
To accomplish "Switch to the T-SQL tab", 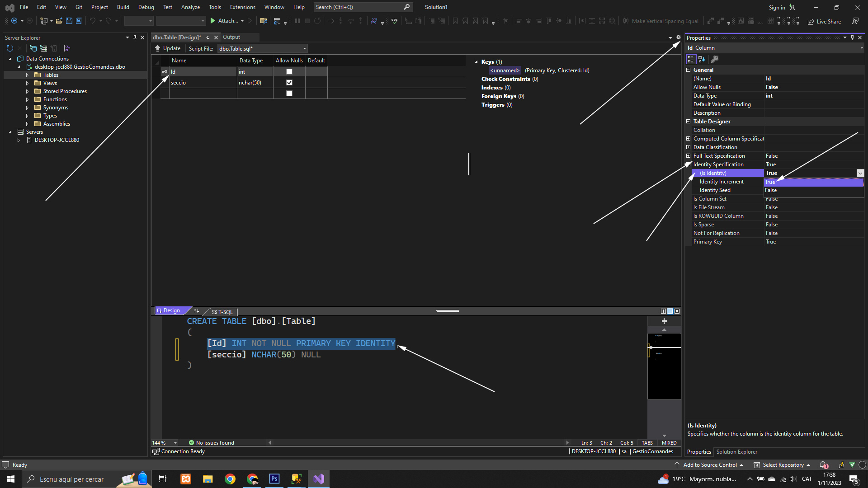I will tap(222, 312).
